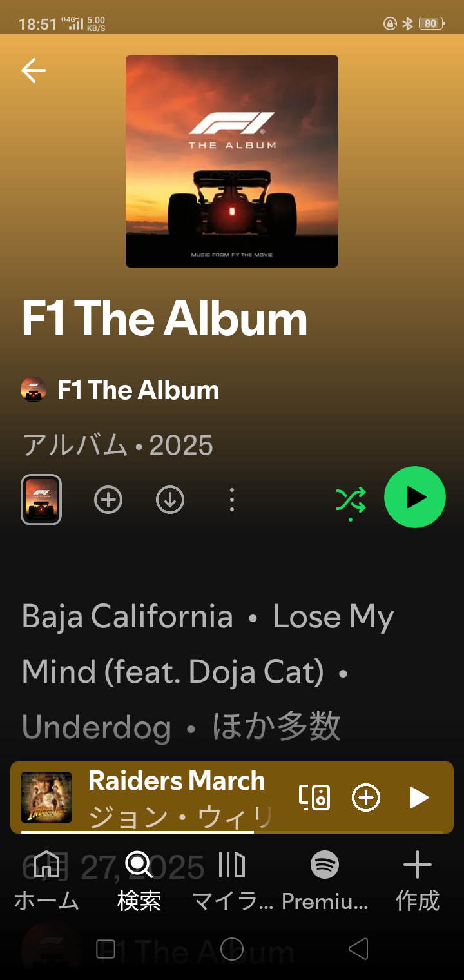Open Indiana Jones cover in mini player

[46, 798]
